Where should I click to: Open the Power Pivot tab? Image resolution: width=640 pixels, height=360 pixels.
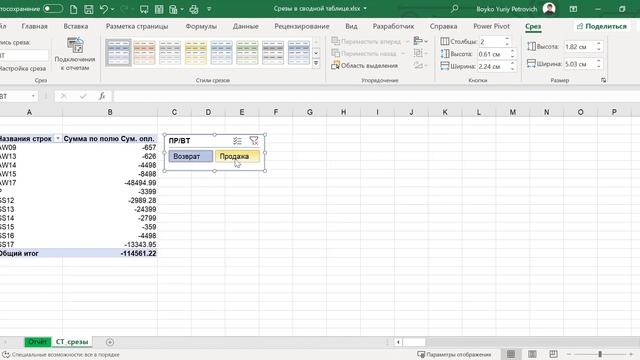(491, 26)
